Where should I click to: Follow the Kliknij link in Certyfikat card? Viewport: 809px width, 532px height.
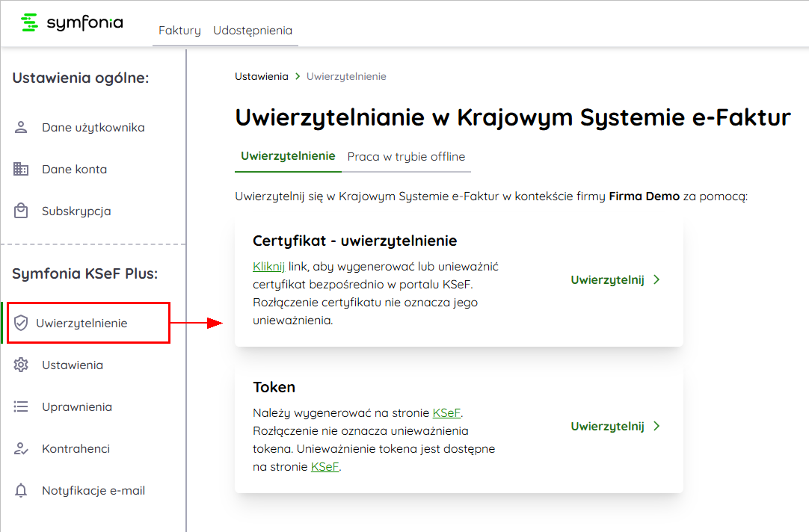click(269, 267)
